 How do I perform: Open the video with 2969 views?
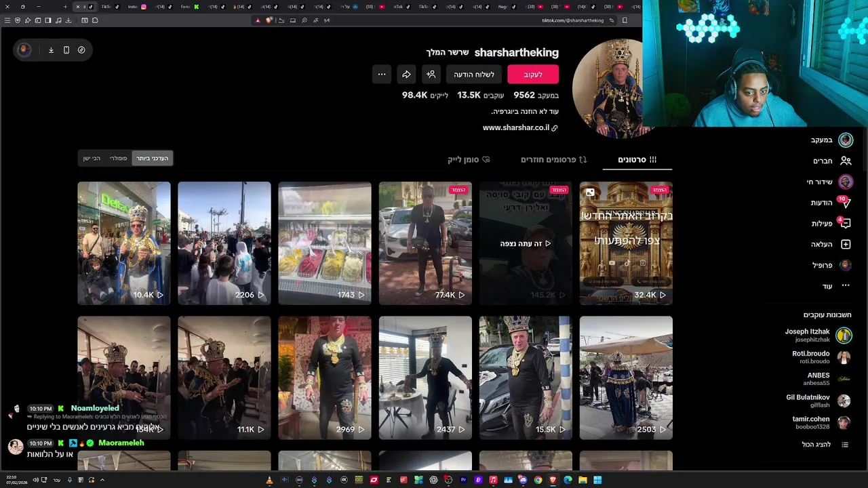pyautogui.click(x=325, y=378)
